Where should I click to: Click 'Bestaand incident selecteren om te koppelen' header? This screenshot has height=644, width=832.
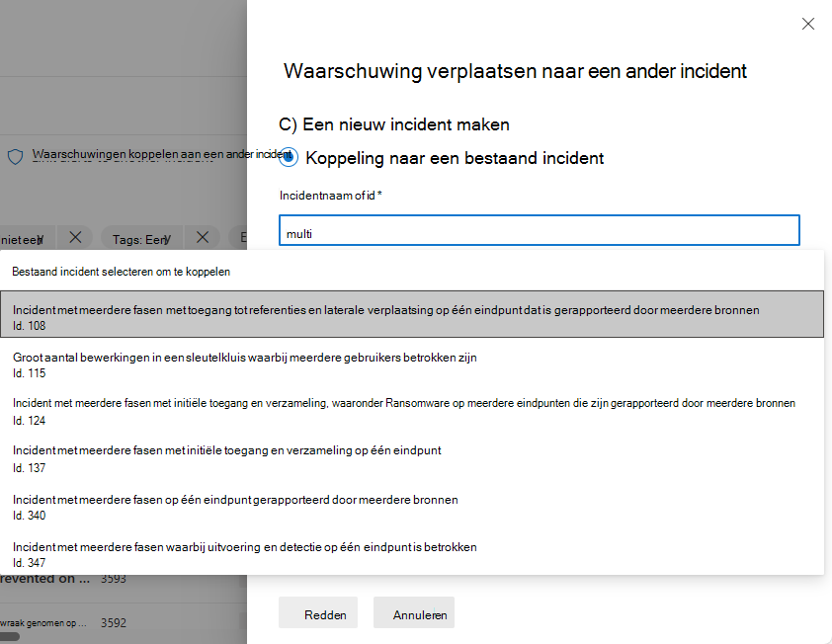pyautogui.click(x=121, y=272)
